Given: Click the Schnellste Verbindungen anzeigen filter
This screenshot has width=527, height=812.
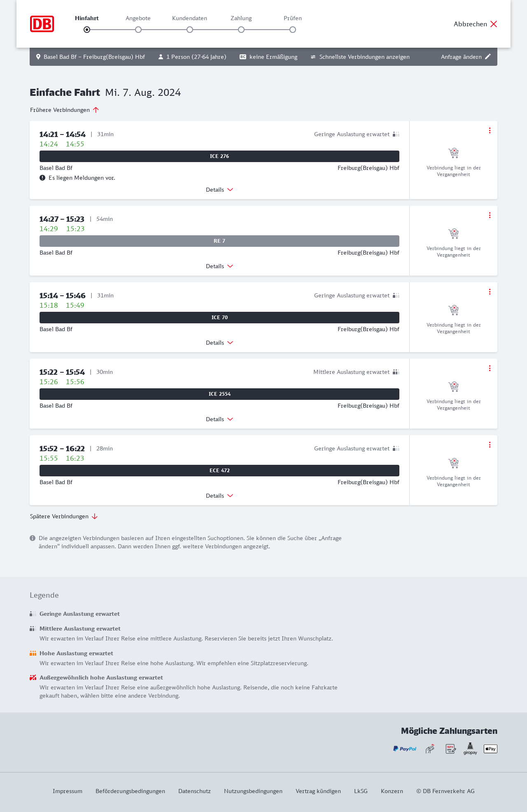Looking at the screenshot, I should 360,57.
